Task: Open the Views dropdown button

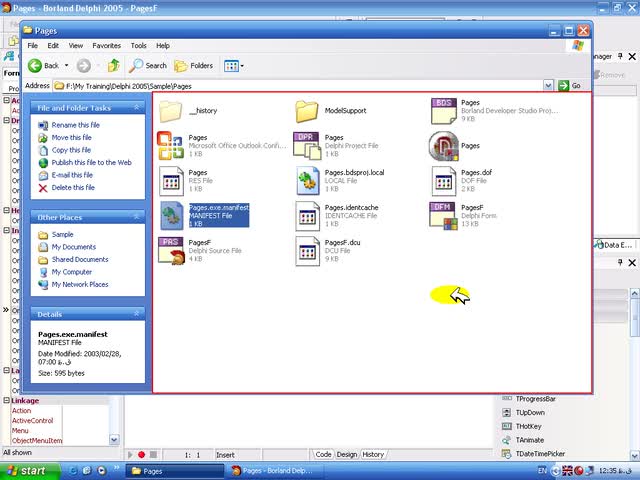Action: click(234, 66)
